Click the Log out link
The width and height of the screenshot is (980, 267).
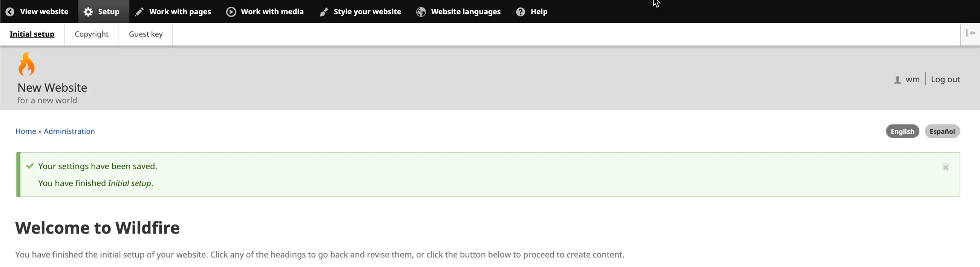945,79
